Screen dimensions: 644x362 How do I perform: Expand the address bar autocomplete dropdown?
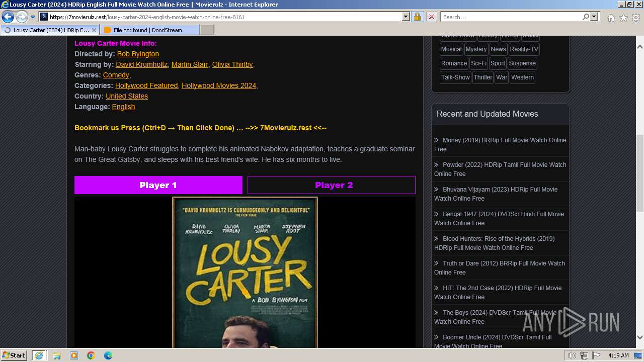406,17
